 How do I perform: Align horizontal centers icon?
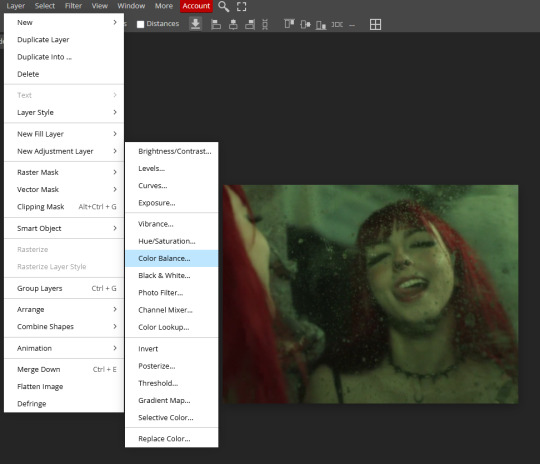(233, 24)
